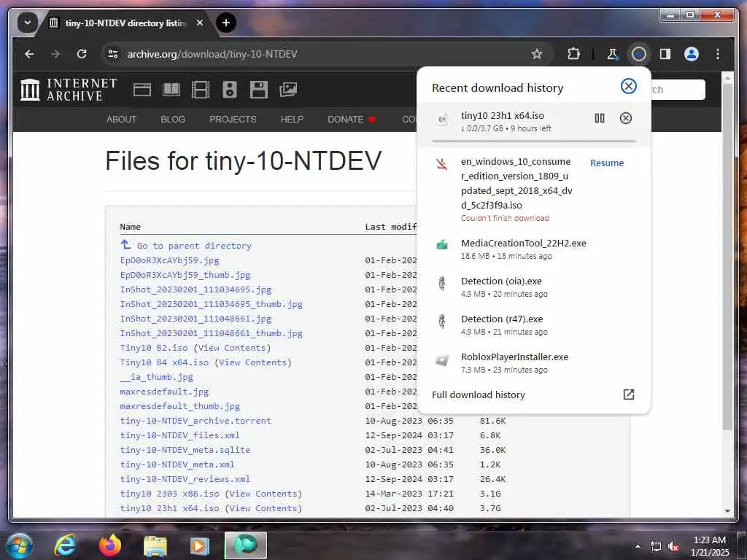Select the tiny-10-NTDEV directory listing tab

tap(126, 23)
